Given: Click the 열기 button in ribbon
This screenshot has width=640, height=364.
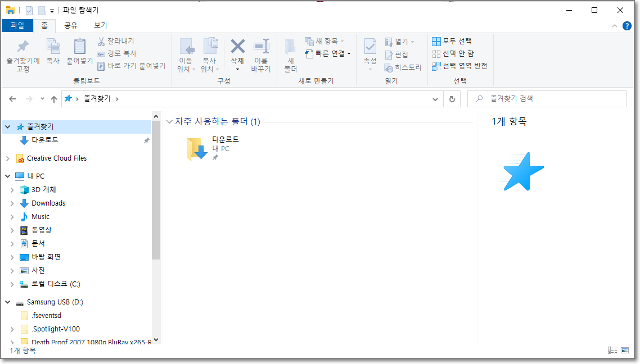Looking at the screenshot, I should point(400,42).
